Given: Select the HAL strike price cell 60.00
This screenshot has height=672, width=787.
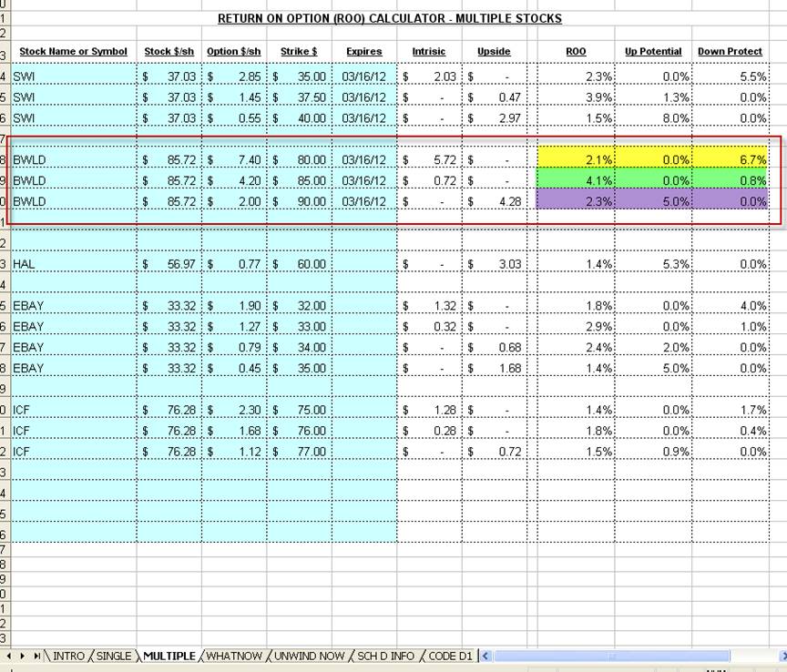Looking at the screenshot, I should [x=299, y=264].
